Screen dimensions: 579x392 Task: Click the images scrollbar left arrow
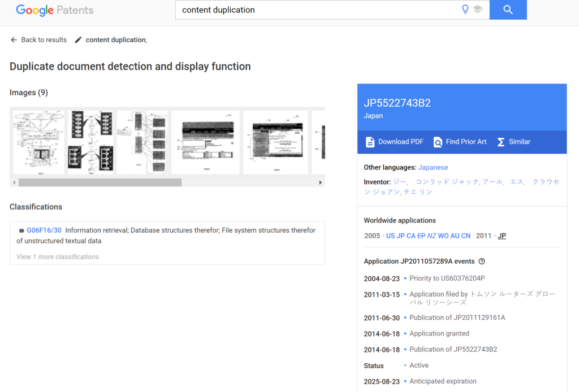click(x=14, y=182)
